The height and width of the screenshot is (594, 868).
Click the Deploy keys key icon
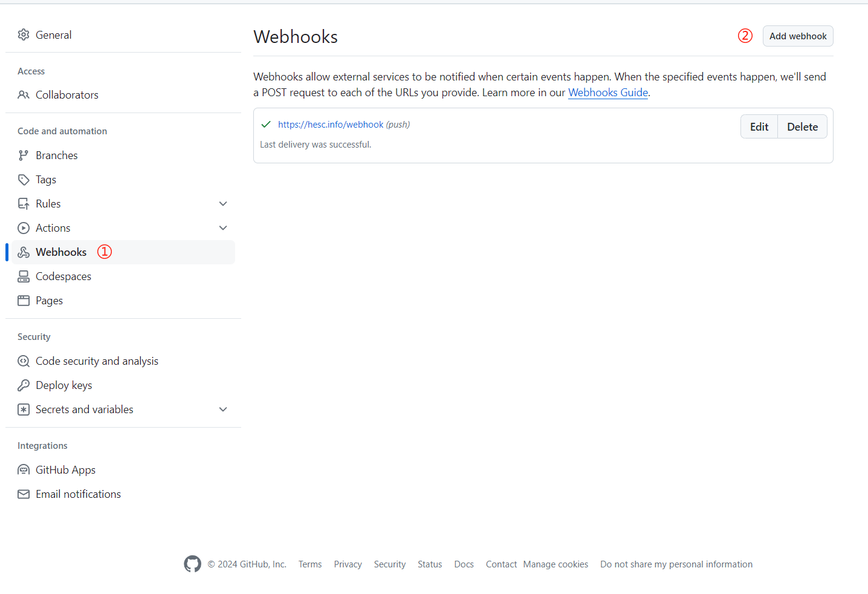[24, 385]
